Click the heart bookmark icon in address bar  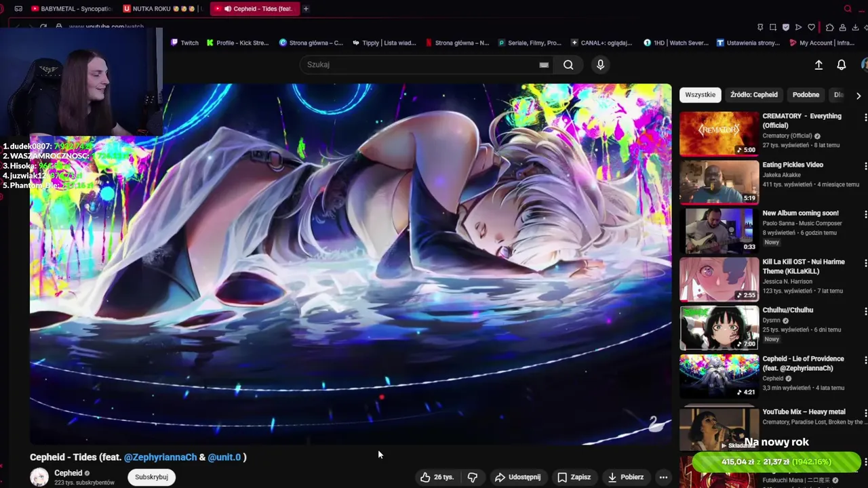click(811, 27)
